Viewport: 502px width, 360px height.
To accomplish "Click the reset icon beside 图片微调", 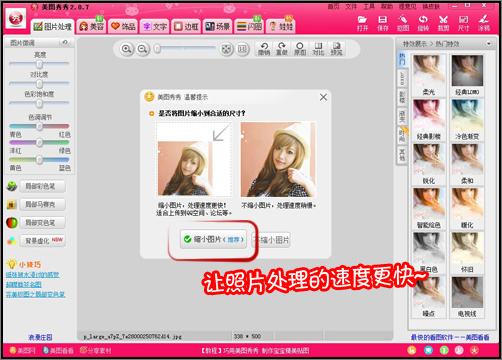I will tap(65, 42).
